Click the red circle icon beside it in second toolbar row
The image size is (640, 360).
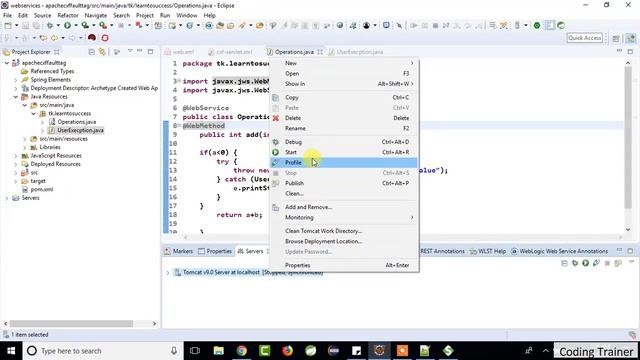pyautogui.click(x=105, y=38)
